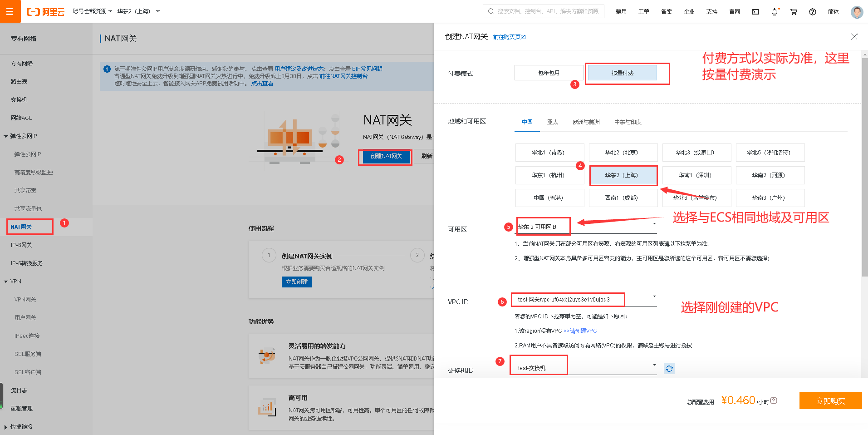The image size is (868, 435).
Task: Open SSL服务端 in the sidebar
Action: (x=28, y=354)
